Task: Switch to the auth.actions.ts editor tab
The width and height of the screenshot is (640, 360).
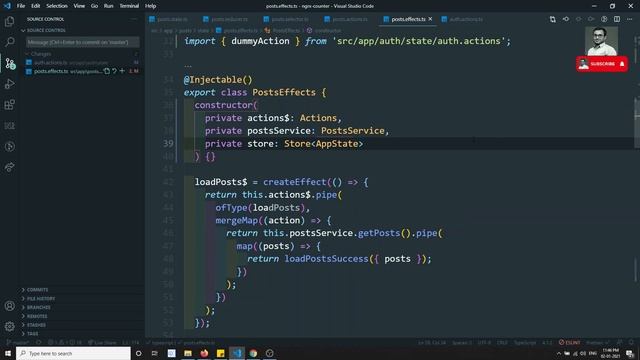Action: coord(463,19)
